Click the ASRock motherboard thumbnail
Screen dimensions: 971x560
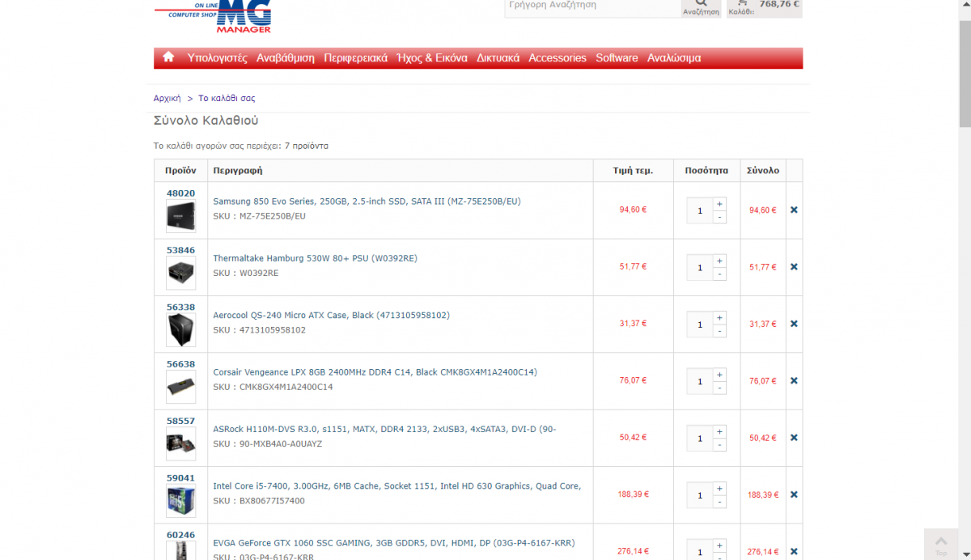(x=180, y=444)
